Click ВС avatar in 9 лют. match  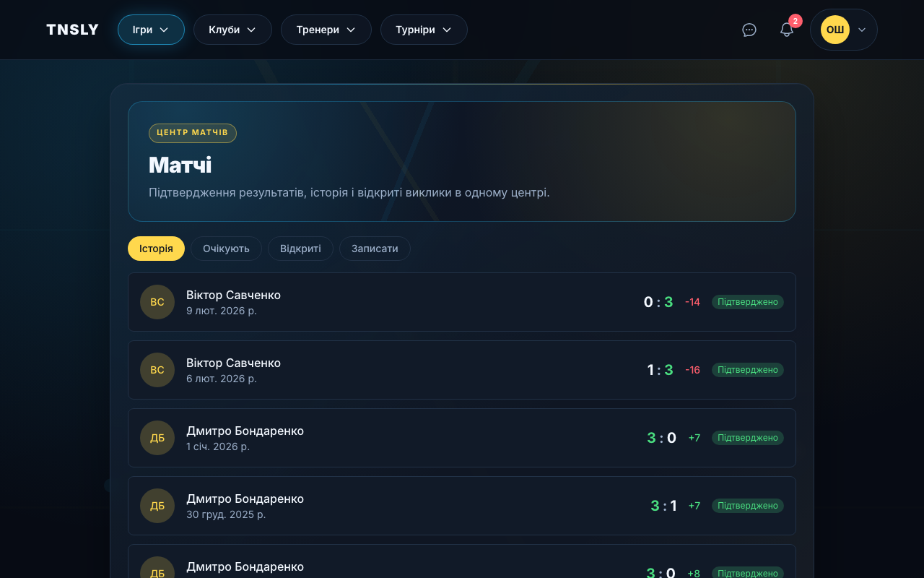pos(157,302)
